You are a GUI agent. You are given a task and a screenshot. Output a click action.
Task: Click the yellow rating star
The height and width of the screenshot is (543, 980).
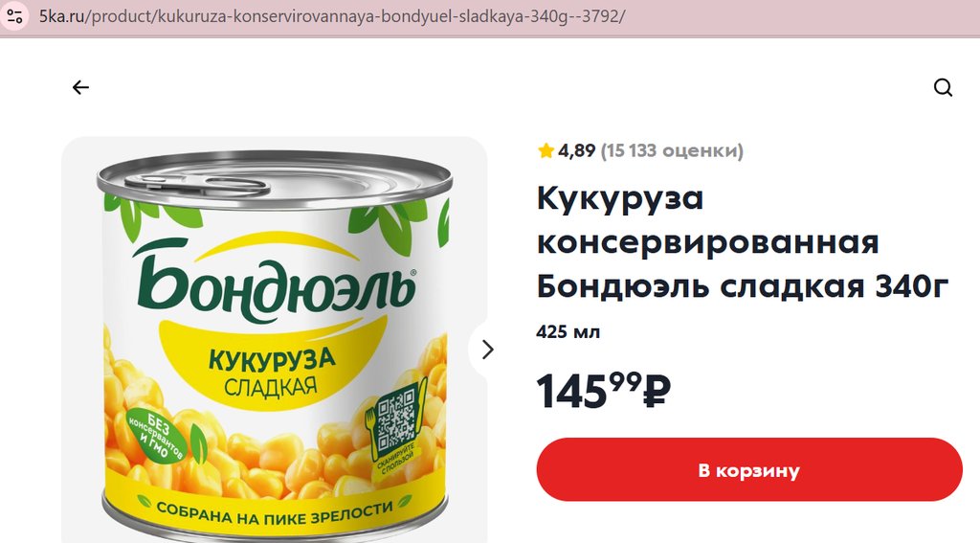pyautogui.click(x=546, y=150)
